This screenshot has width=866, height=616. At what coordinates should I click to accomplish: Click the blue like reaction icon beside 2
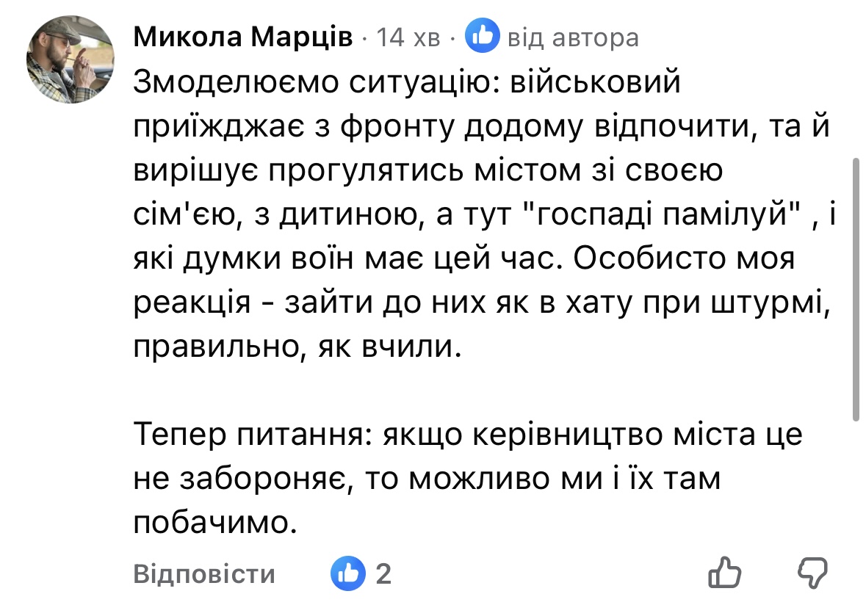(x=348, y=573)
